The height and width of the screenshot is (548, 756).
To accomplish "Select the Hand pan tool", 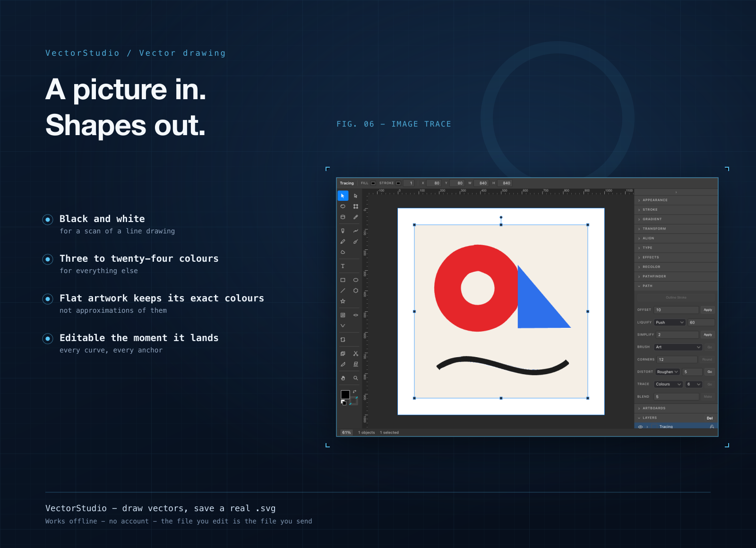I will (343, 378).
